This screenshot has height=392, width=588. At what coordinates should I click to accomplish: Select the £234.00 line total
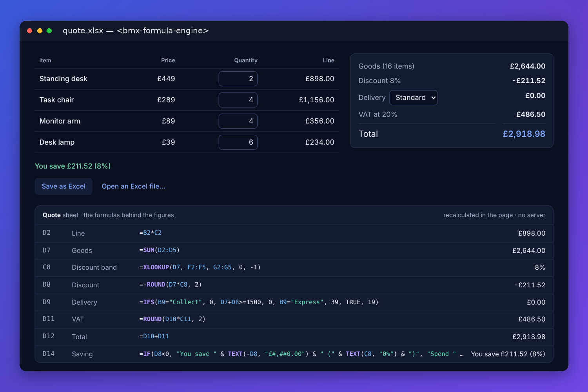tap(320, 142)
